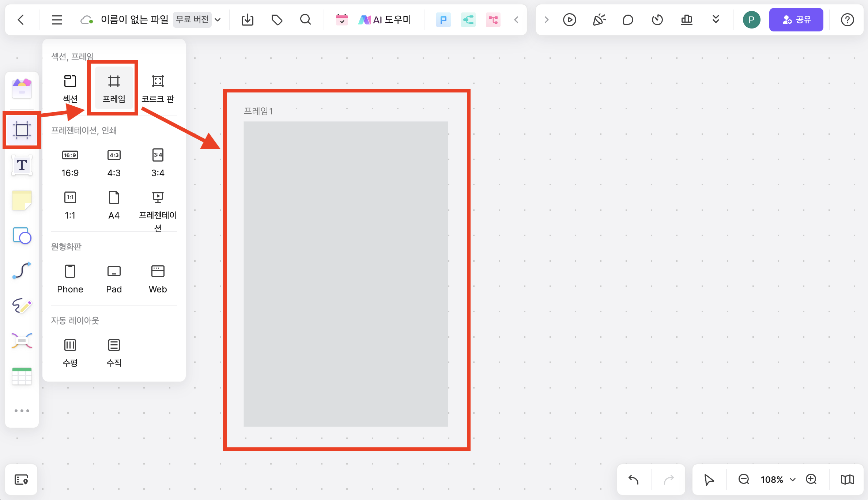The image size is (868, 500).
Task: Select the mind map tool
Action: [22, 341]
